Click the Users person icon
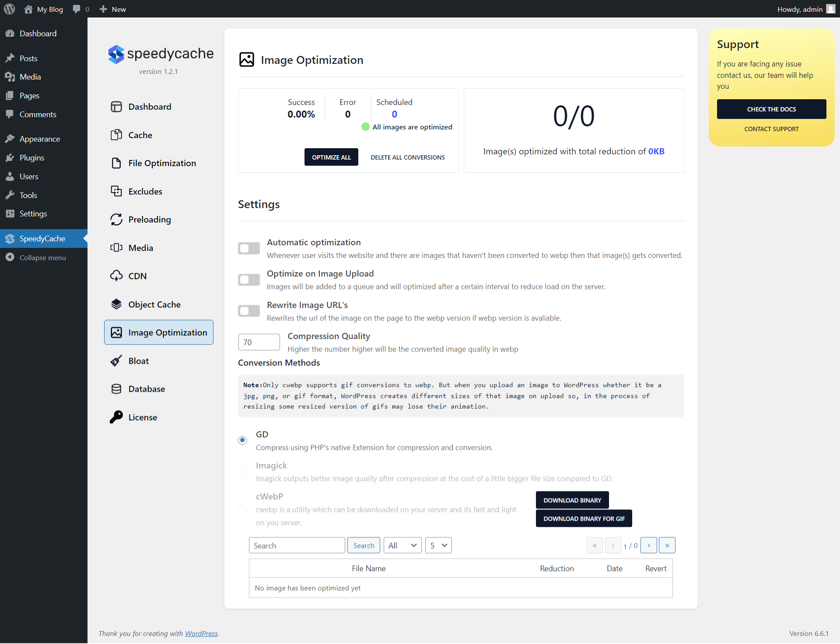840x644 pixels. click(x=10, y=177)
